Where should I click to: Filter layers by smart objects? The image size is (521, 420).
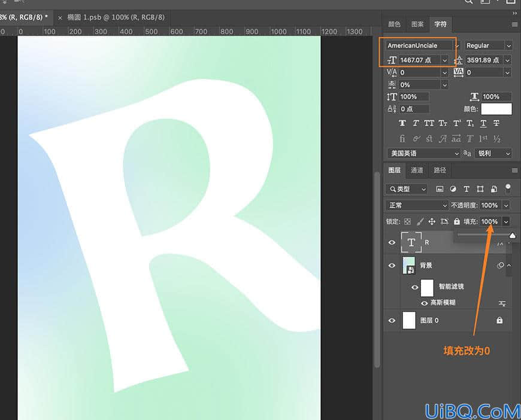494,189
